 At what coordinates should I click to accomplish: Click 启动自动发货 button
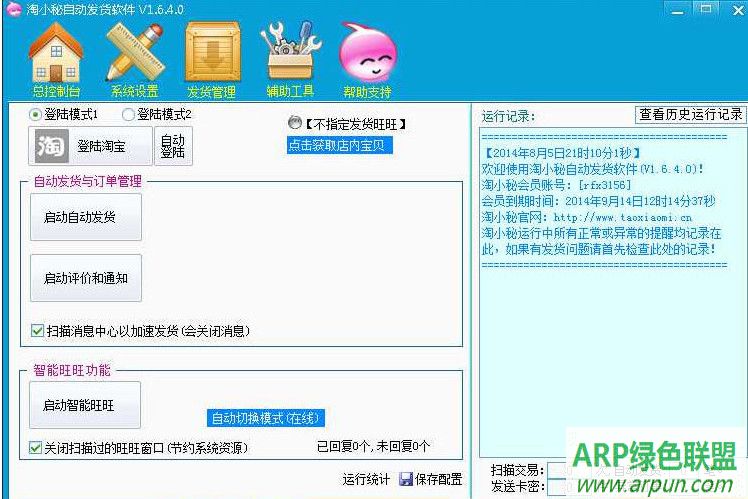click(86, 217)
